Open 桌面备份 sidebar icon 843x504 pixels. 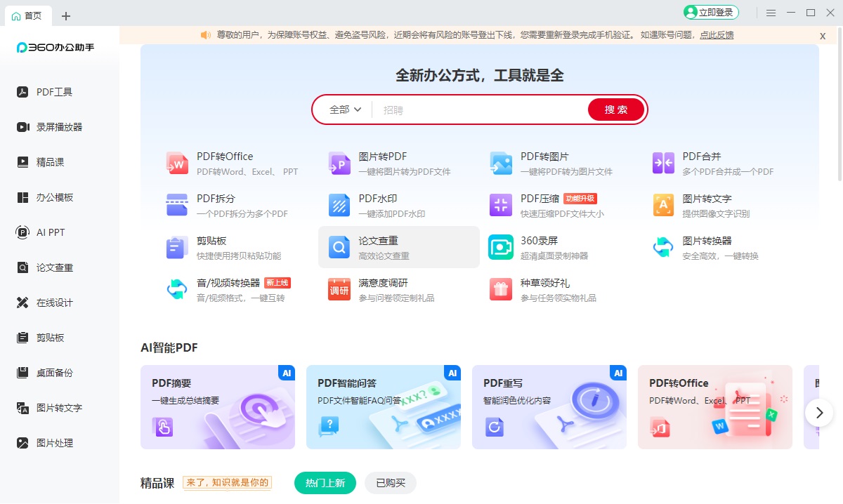coord(22,373)
